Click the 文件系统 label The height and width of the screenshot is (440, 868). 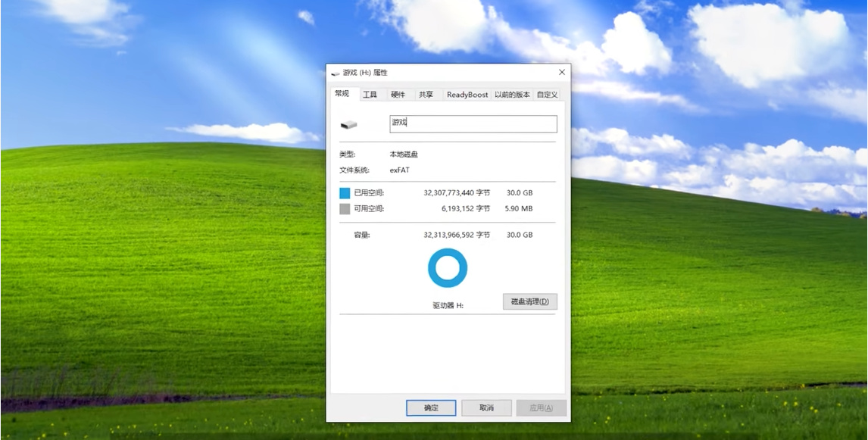[354, 170]
